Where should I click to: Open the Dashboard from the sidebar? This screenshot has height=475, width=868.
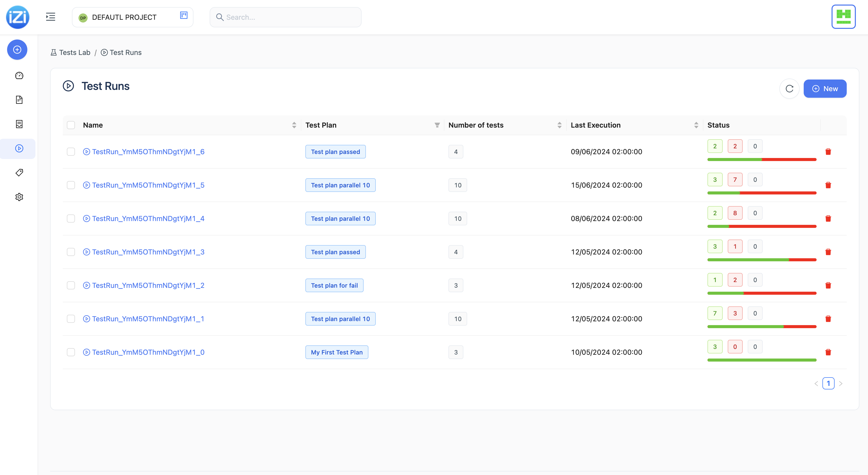[x=19, y=75]
